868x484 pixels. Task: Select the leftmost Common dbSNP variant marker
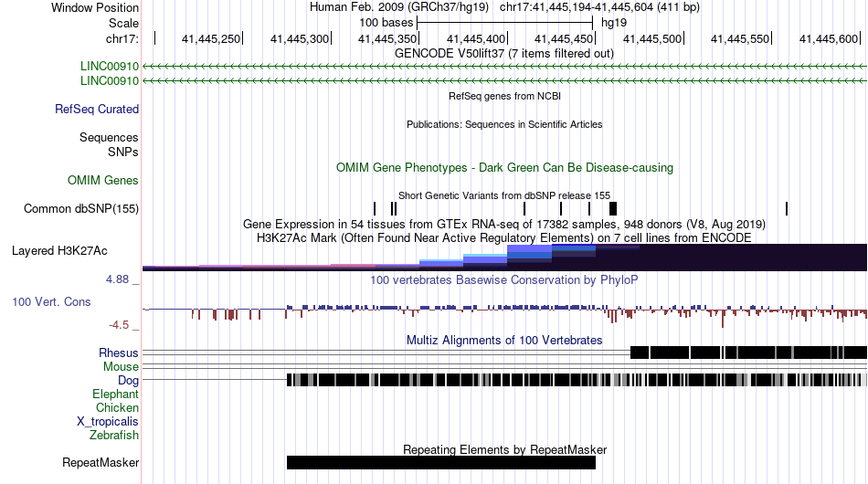(x=375, y=208)
